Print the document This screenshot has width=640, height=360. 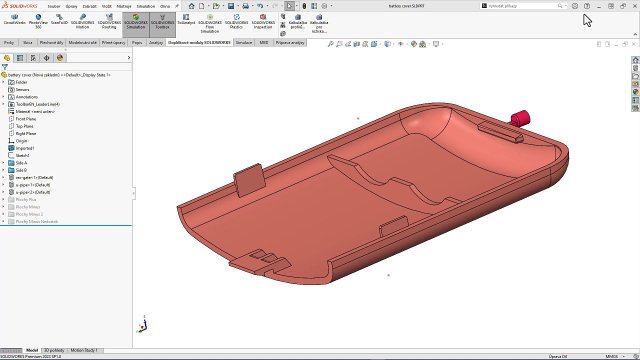[245, 6]
